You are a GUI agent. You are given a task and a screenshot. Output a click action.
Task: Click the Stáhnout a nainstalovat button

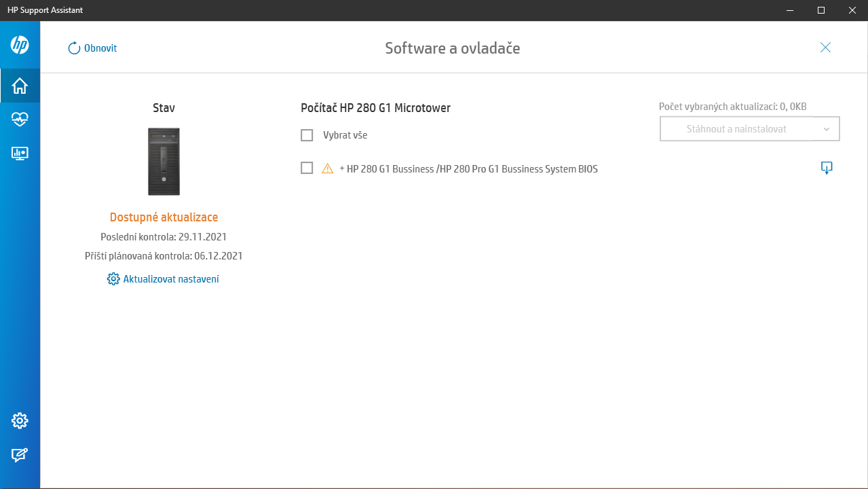pos(736,129)
